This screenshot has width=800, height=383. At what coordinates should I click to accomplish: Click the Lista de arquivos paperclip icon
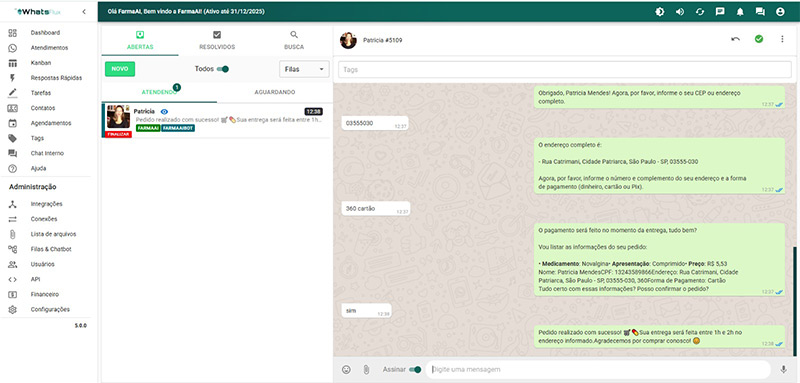13,234
